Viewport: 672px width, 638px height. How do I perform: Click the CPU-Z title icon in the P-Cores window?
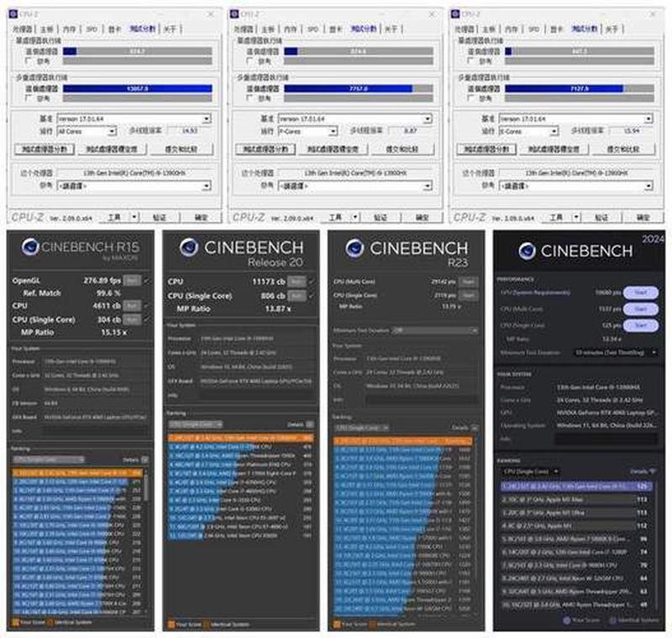(234, 14)
